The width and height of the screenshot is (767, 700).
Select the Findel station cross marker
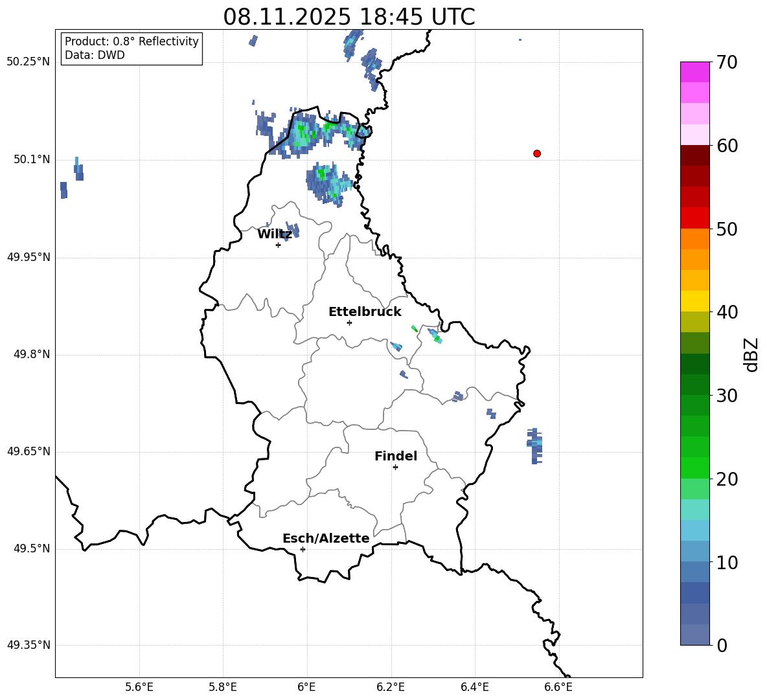pos(395,468)
